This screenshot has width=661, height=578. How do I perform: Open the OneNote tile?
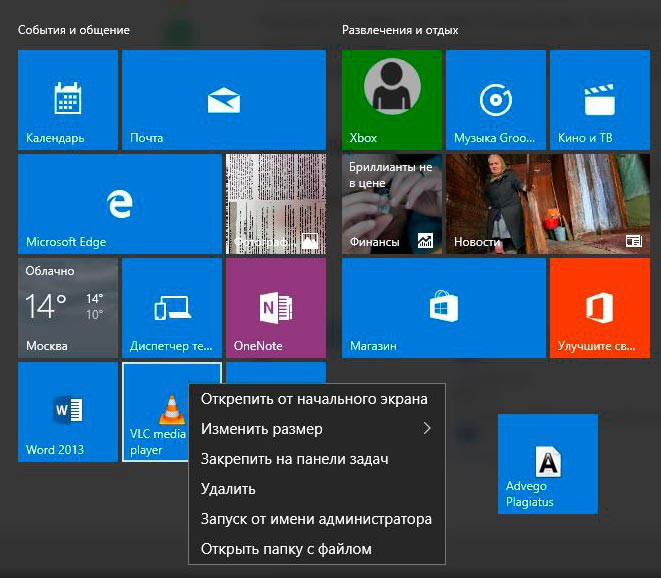275,308
